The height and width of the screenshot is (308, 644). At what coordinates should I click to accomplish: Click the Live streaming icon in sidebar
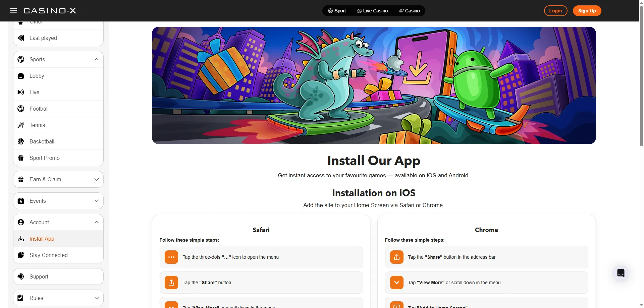click(21, 92)
